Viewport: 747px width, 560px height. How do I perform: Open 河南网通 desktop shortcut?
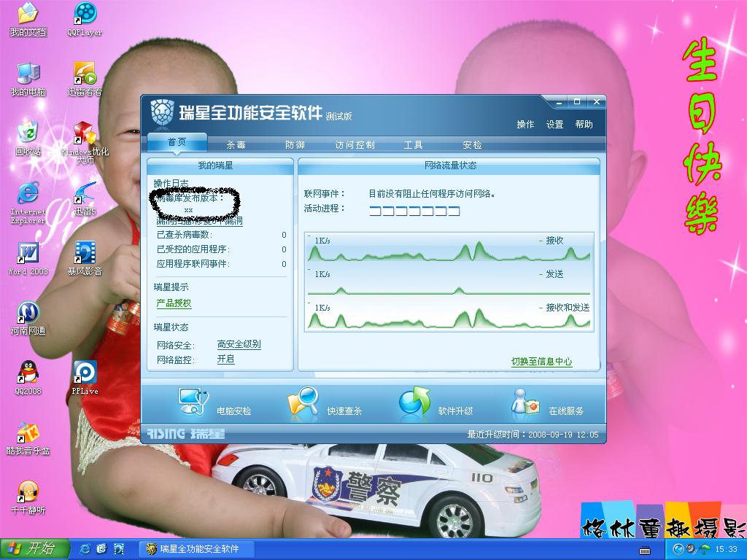coord(28,318)
